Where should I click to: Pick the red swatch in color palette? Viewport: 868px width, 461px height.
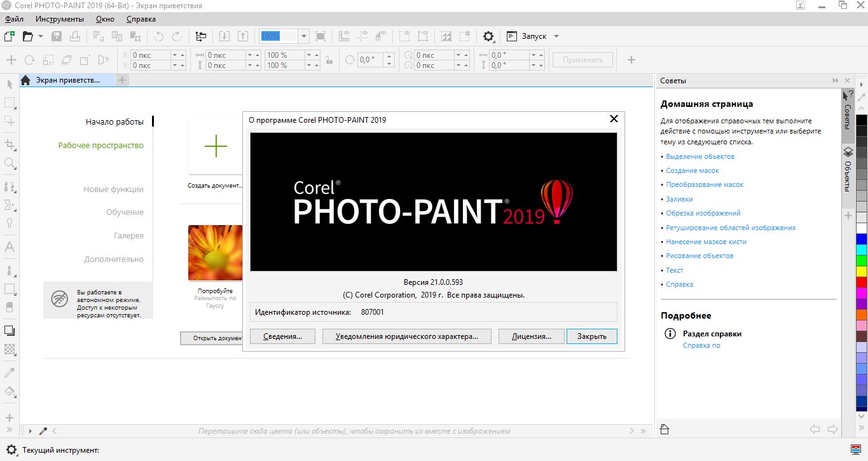862,282
